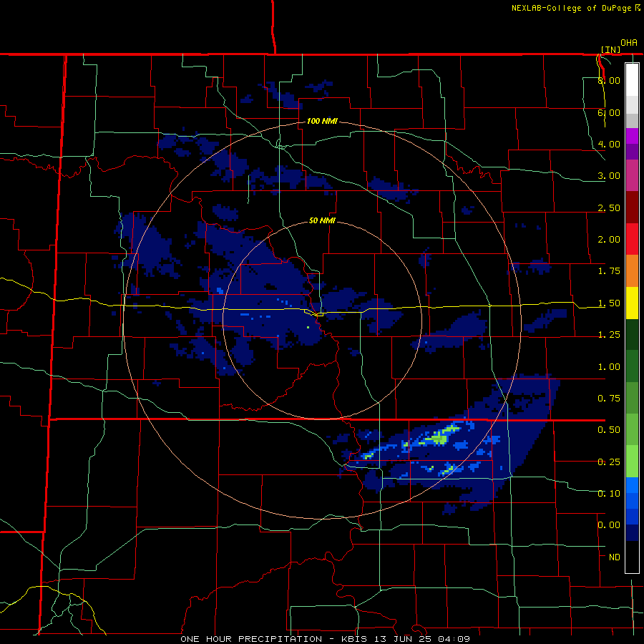
Task: Click the 0.75 legend value
Action: coord(609,399)
